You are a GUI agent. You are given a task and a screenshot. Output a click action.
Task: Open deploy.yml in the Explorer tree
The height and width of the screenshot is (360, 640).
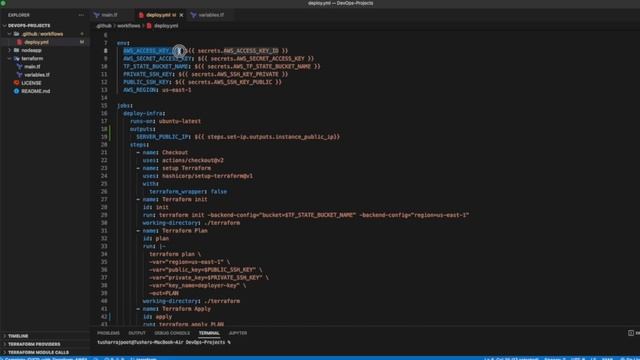(36, 42)
